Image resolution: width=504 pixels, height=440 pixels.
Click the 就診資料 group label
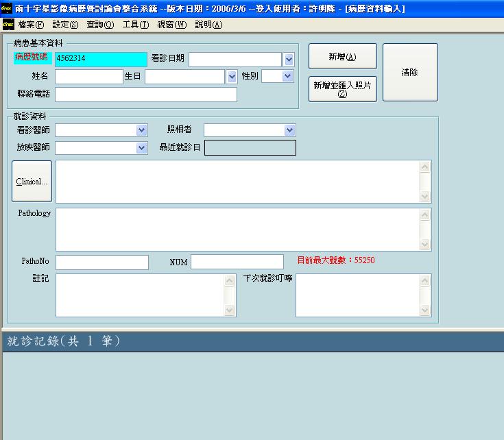pos(30,116)
